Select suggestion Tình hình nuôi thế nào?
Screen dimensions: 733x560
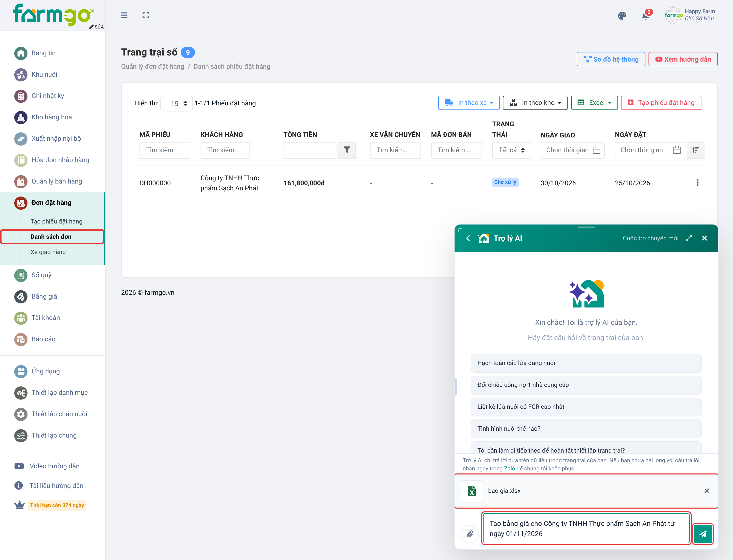[x=586, y=429]
